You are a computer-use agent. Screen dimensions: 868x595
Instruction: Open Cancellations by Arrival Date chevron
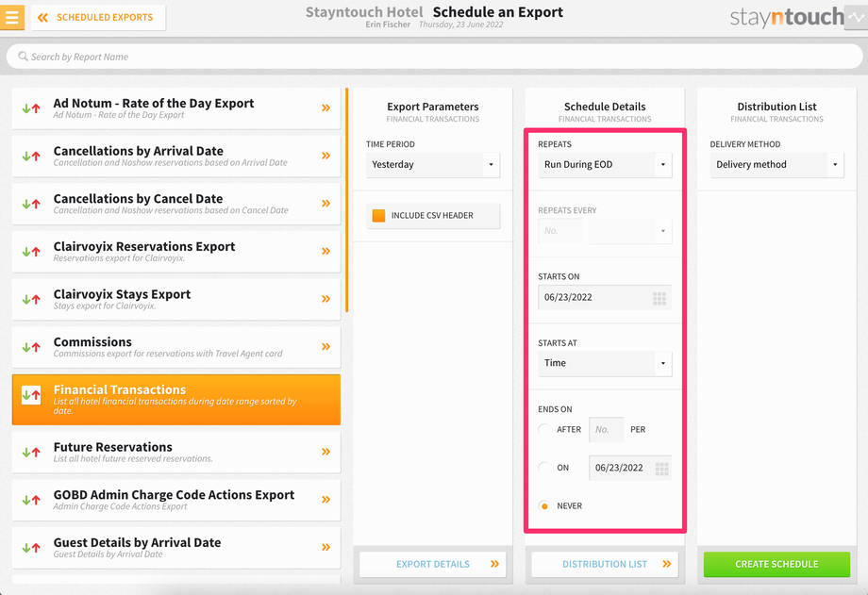coord(326,156)
